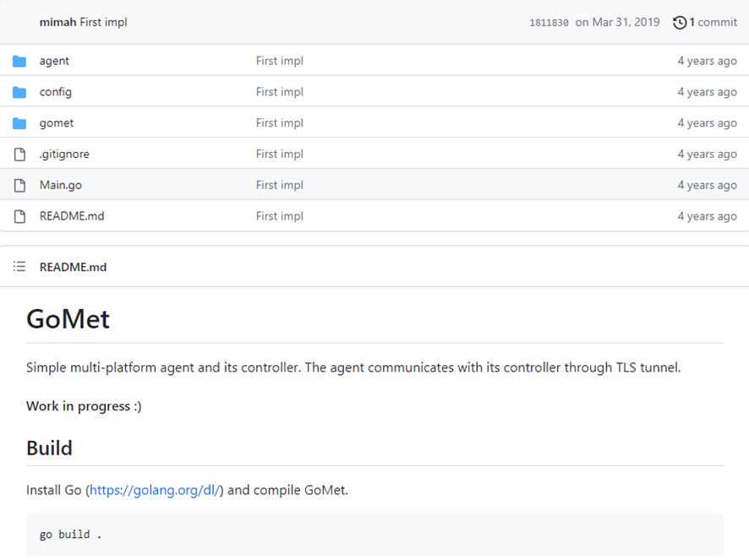Click the config folder icon
Screen dimensions: 749x560
(x=19, y=92)
